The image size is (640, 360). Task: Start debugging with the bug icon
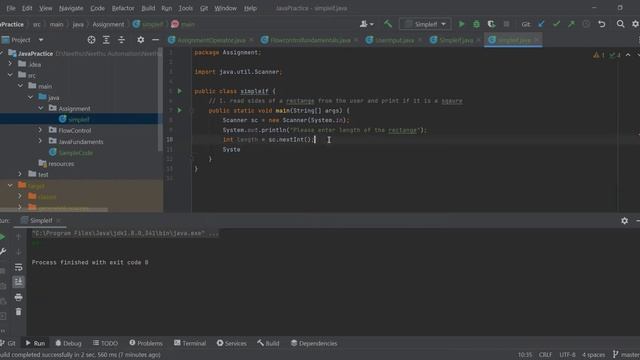[x=476, y=24]
